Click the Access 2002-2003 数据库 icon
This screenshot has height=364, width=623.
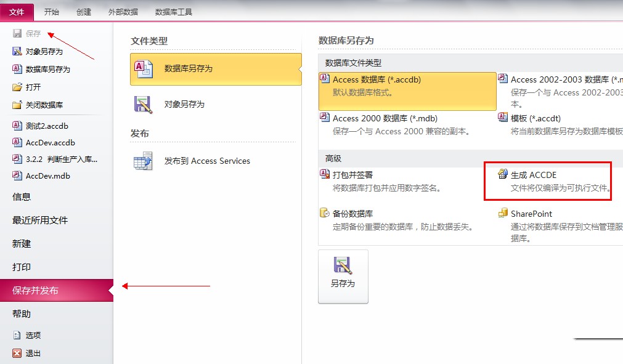503,79
